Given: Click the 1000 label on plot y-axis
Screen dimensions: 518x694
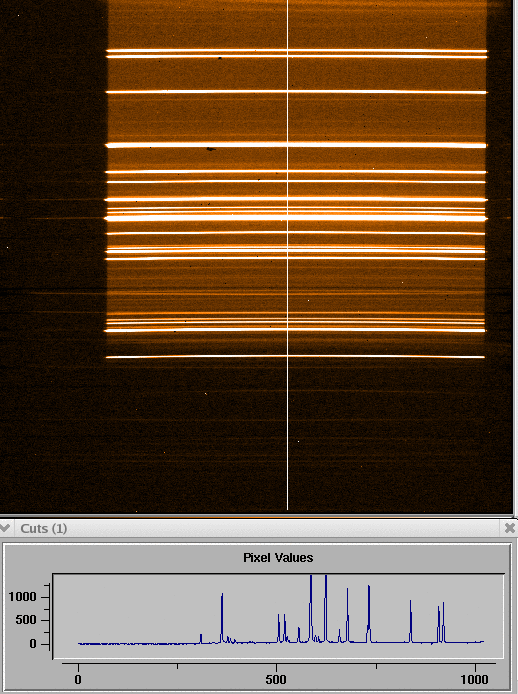Looking at the screenshot, I should (22, 597).
